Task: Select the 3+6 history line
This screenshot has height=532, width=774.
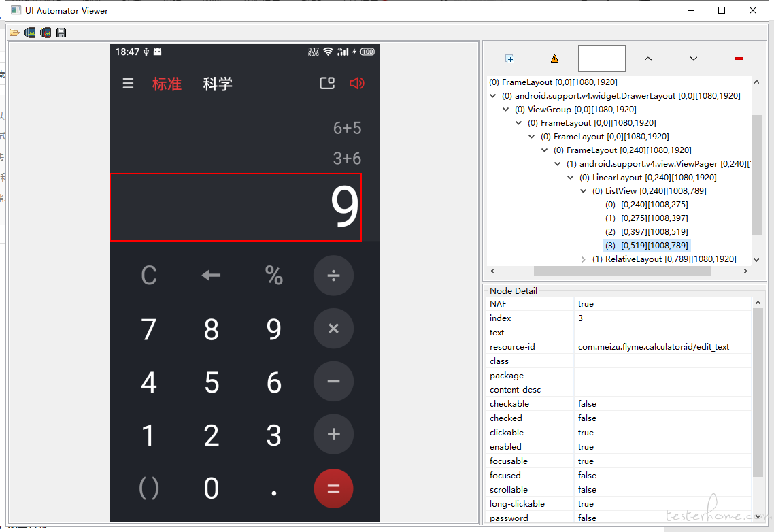Action: click(x=347, y=158)
